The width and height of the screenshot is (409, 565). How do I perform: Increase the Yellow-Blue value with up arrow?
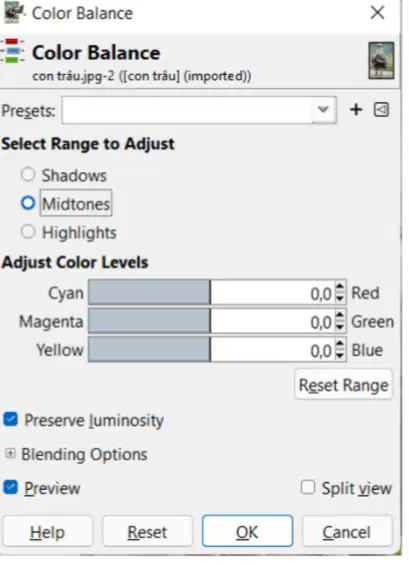click(339, 343)
